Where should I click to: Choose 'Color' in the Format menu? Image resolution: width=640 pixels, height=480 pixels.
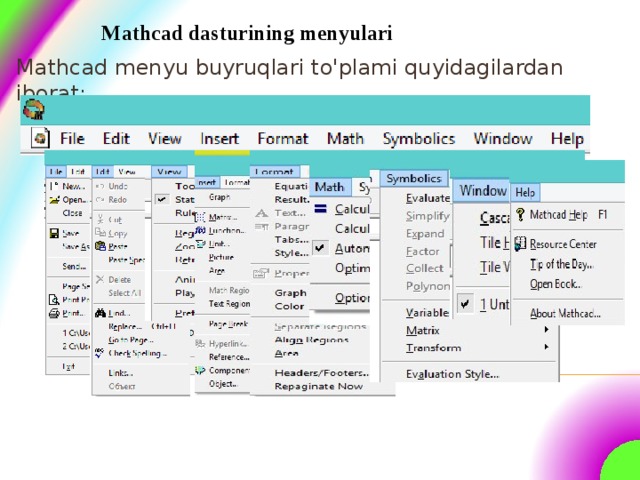pyautogui.click(x=289, y=306)
